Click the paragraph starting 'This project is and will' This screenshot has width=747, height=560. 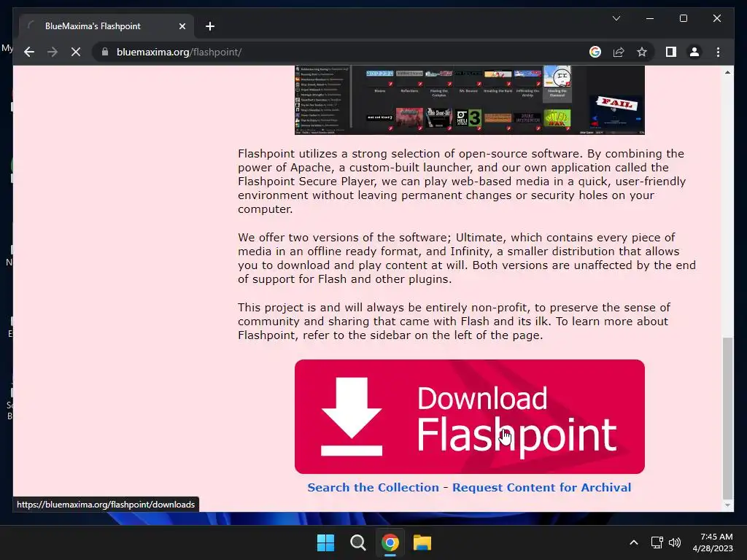454,321
